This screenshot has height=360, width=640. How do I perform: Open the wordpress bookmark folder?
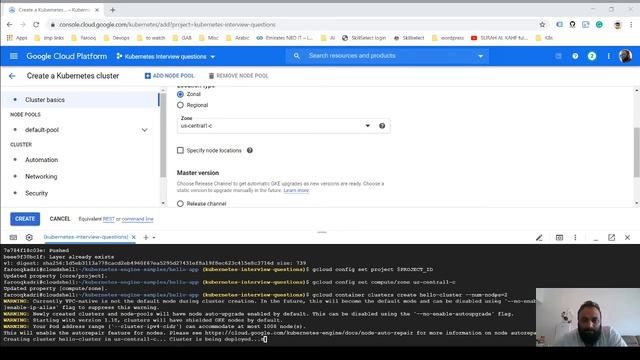click(448, 38)
